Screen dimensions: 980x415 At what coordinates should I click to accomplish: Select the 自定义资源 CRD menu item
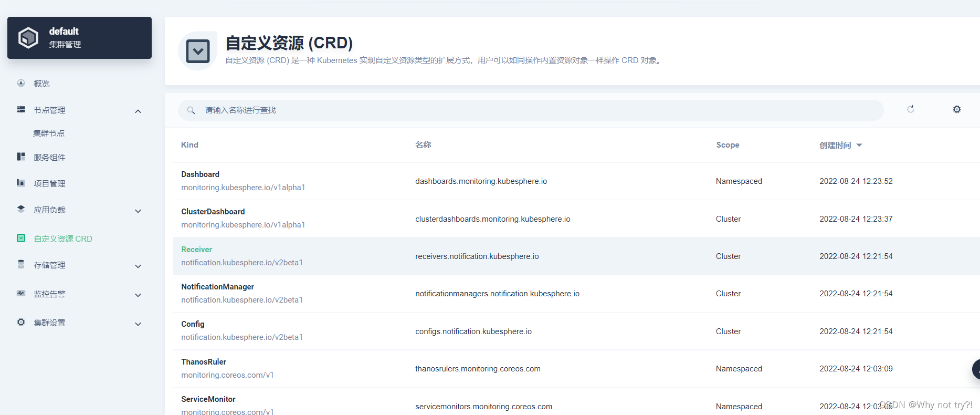[x=63, y=238]
